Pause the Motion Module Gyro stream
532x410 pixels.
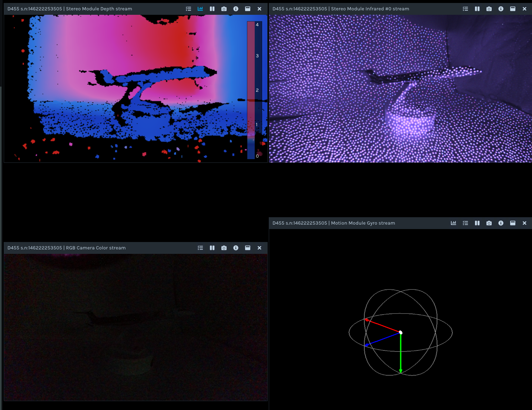[477, 223]
